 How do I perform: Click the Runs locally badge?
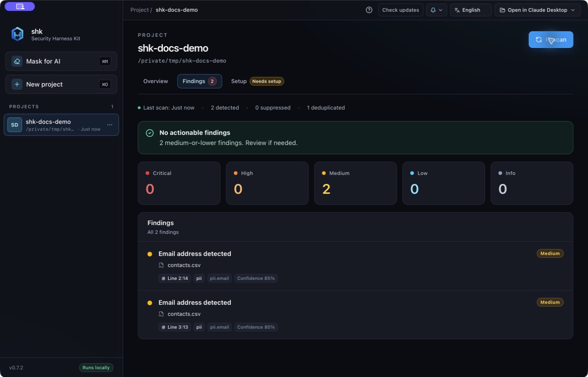[x=96, y=368]
